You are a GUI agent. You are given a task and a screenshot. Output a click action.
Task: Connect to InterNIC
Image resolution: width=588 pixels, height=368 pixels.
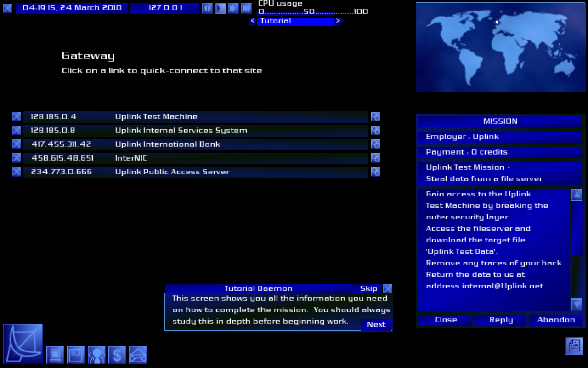pyautogui.click(x=196, y=158)
